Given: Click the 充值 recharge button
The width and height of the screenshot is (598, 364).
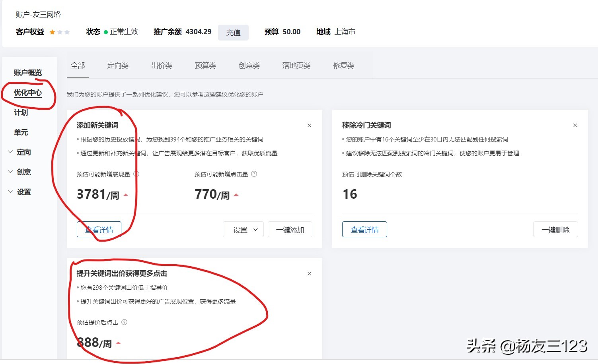Looking at the screenshot, I should tap(233, 33).
